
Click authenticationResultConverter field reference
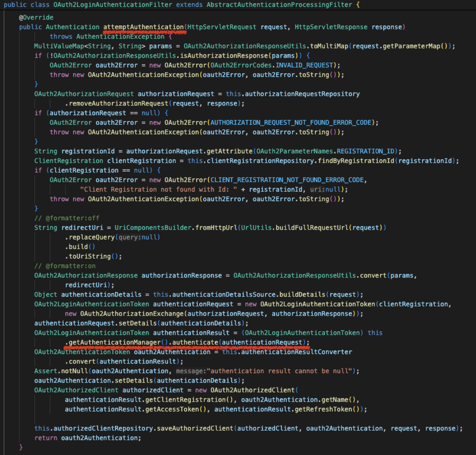tap(296, 352)
